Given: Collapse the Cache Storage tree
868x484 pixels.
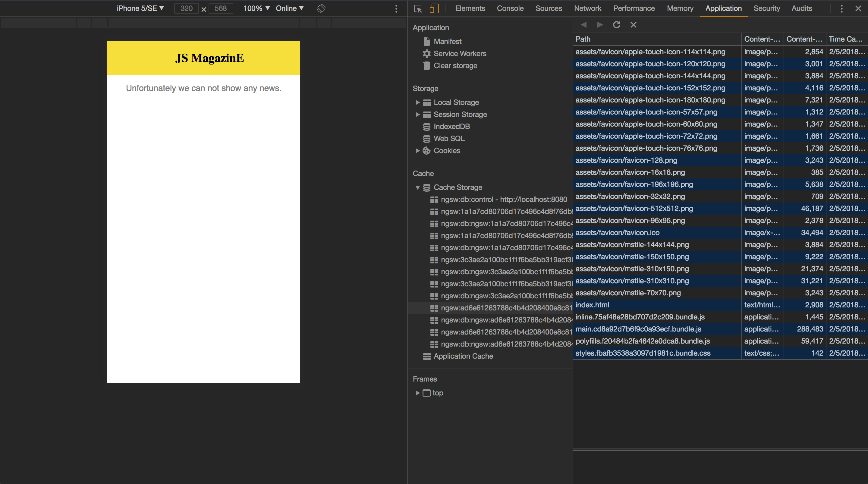Looking at the screenshot, I should pyautogui.click(x=418, y=187).
